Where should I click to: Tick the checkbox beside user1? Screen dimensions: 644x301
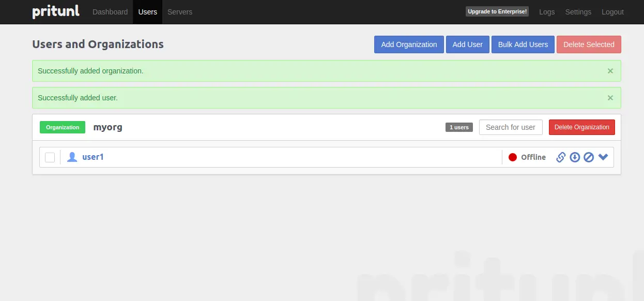tap(50, 157)
